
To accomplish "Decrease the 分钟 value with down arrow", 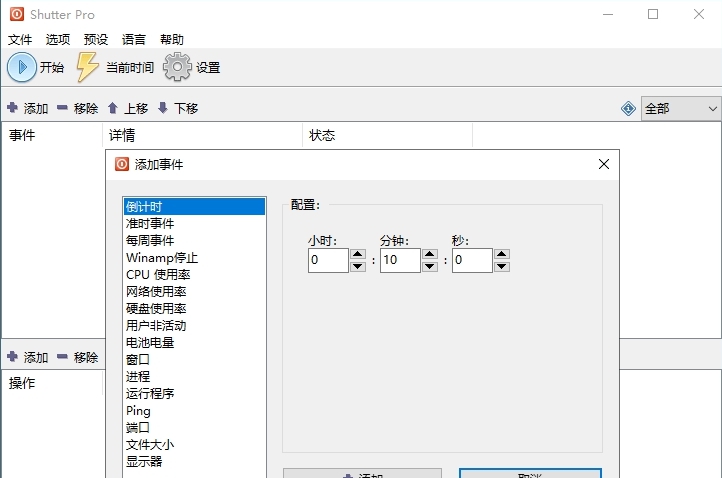I will pos(430,266).
